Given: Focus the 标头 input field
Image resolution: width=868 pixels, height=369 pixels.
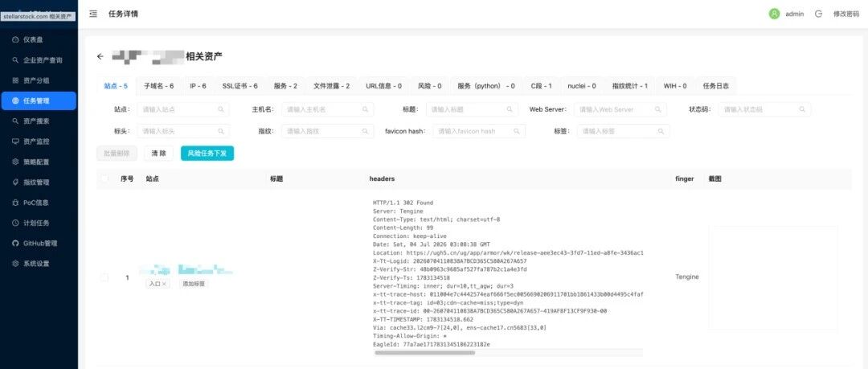Looking at the screenshot, I should pyautogui.click(x=183, y=131).
